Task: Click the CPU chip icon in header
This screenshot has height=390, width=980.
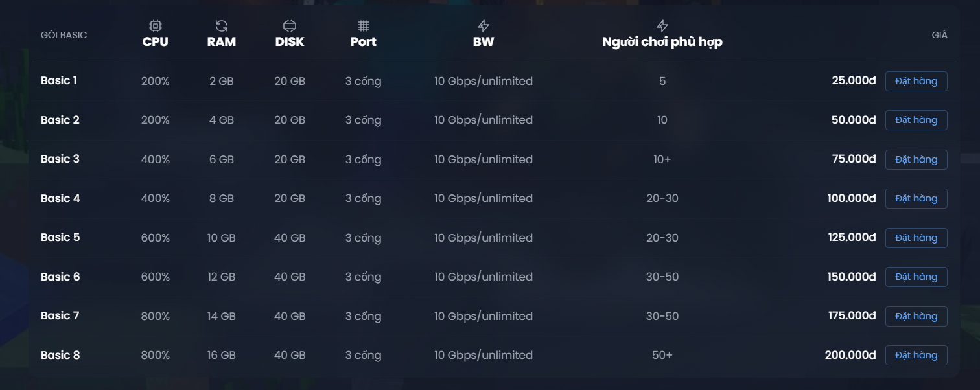Action: coord(156,26)
